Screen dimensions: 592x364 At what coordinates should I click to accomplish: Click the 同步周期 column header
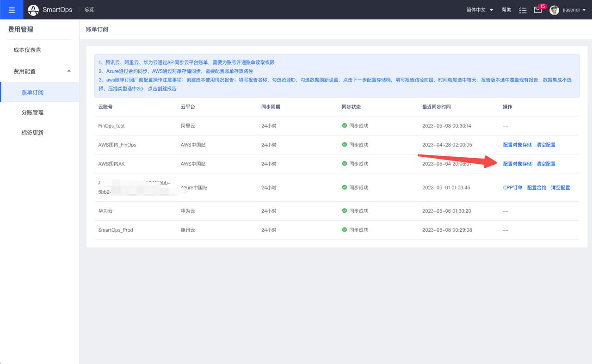(271, 107)
